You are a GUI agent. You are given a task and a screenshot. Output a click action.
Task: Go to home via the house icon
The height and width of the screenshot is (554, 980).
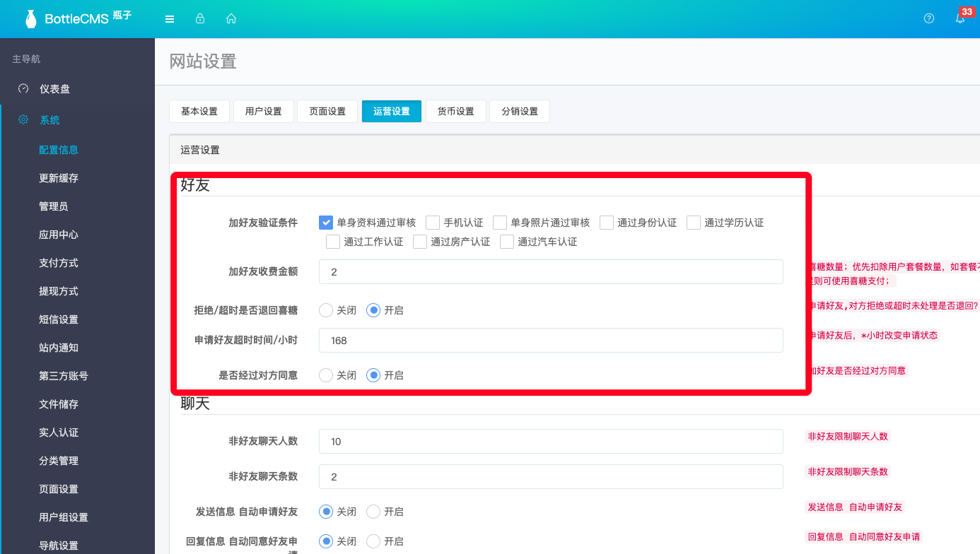coord(231,19)
